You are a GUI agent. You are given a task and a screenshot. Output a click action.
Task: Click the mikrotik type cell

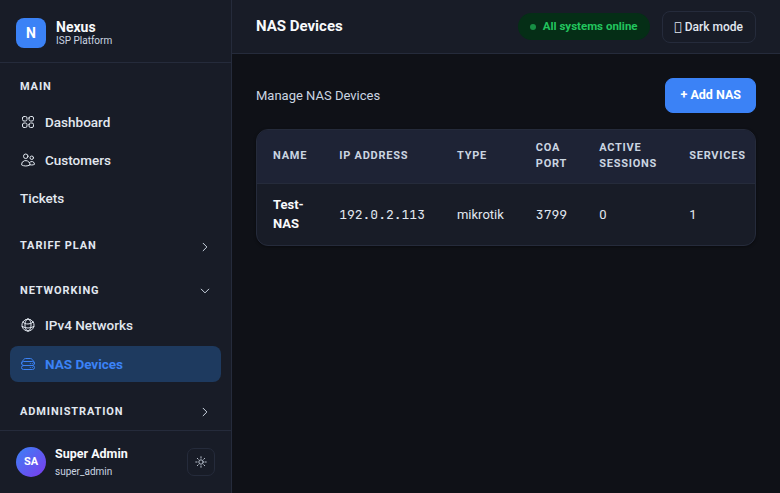480,215
